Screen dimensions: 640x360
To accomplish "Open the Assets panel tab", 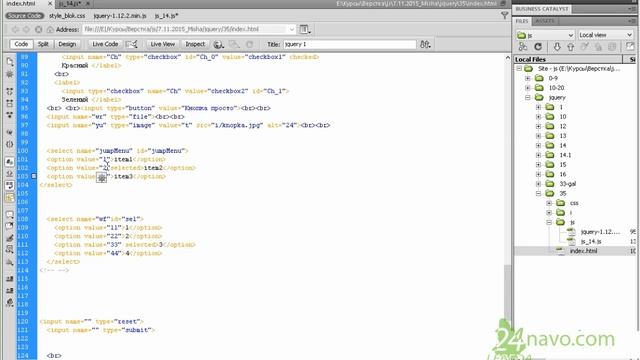I will tap(545, 21).
